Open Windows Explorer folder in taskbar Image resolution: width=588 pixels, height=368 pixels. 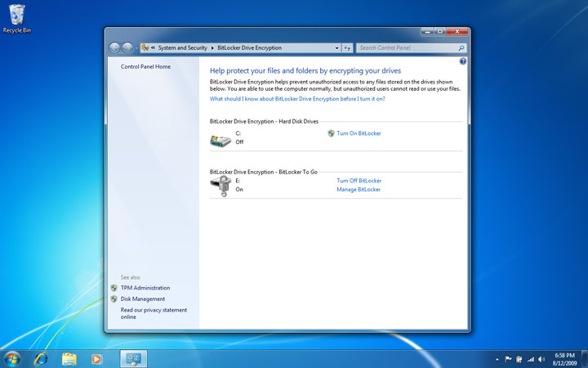(69, 358)
